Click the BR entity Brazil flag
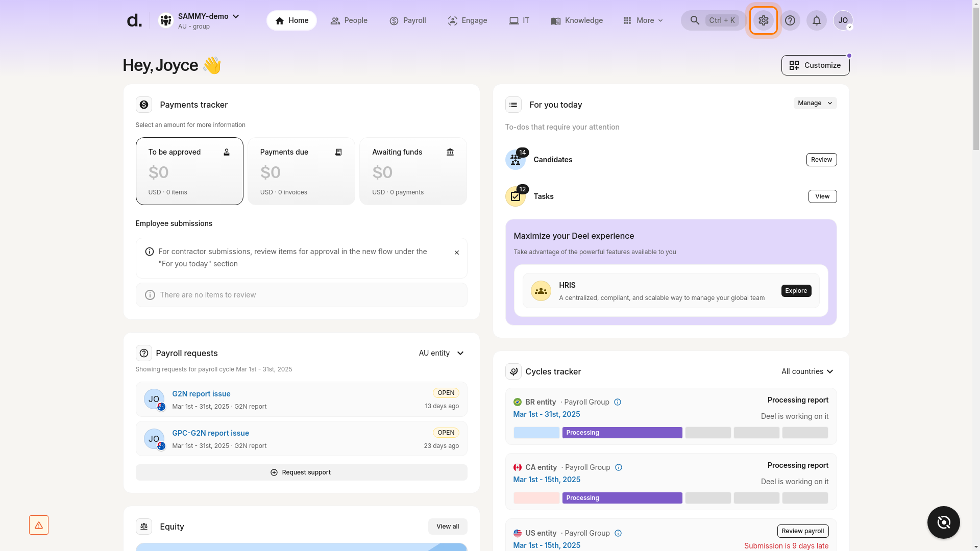This screenshot has height=551, width=980. (517, 402)
